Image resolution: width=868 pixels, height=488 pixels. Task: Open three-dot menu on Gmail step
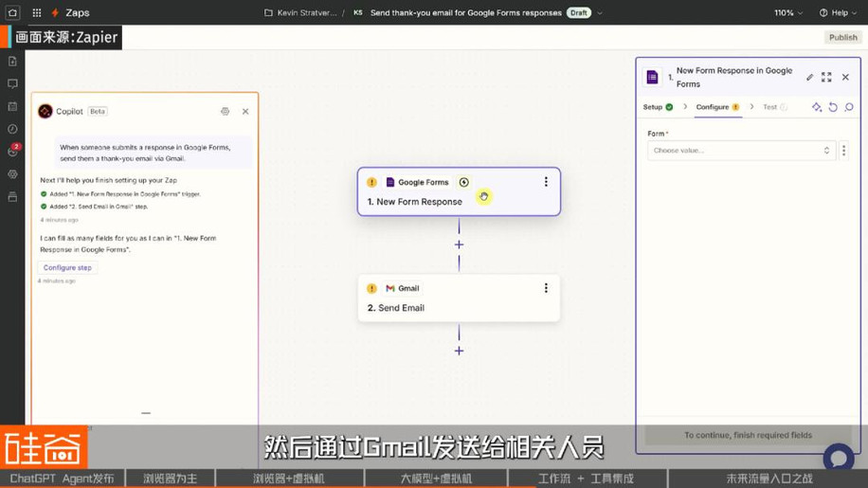tap(546, 288)
